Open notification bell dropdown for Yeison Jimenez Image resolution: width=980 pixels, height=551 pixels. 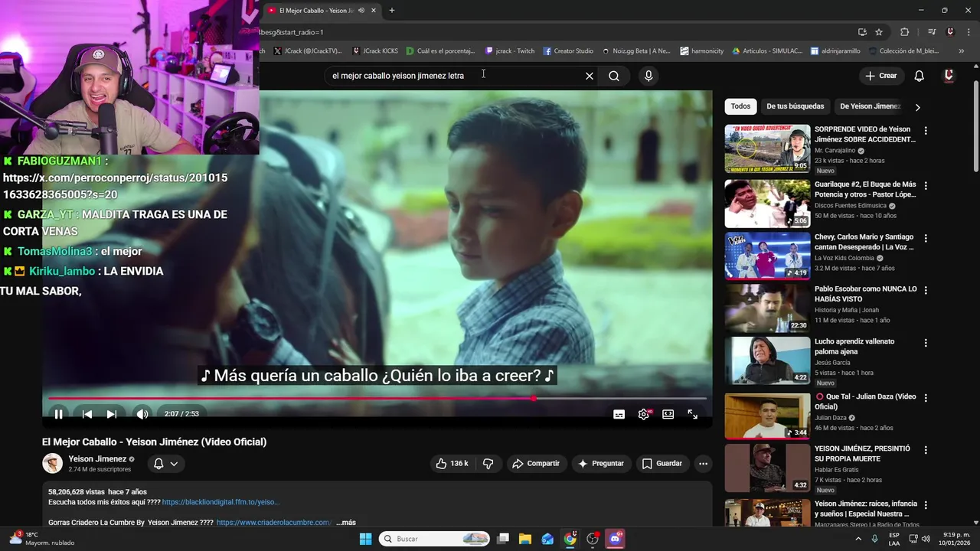[x=166, y=464]
